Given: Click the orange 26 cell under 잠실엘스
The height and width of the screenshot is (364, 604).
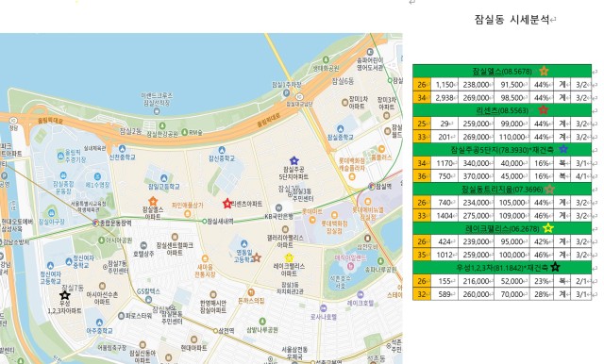Looking at the screenshot, I should (422, 85).
